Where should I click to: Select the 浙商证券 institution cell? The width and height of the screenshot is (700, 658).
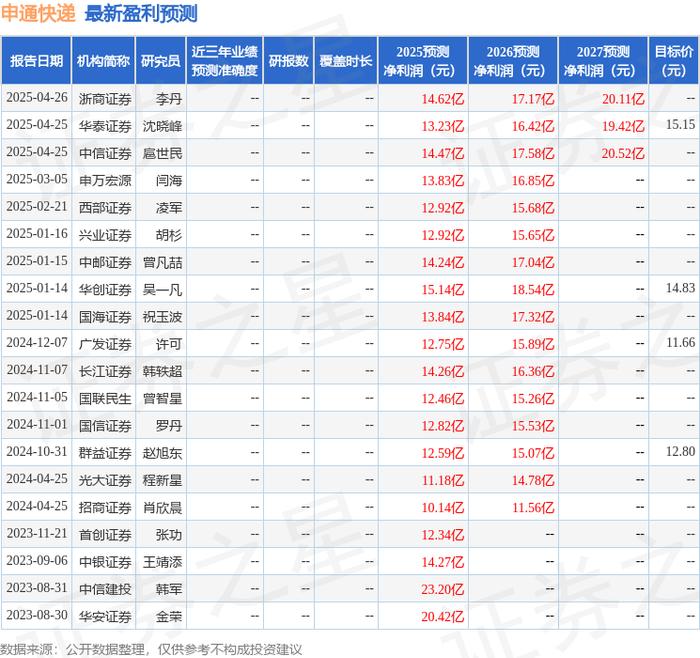105,99
